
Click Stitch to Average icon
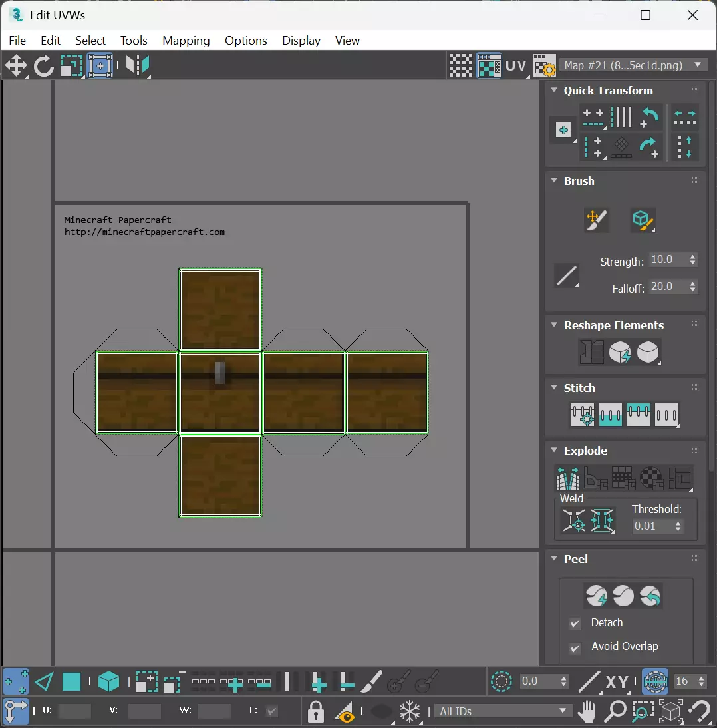(611, 415)
